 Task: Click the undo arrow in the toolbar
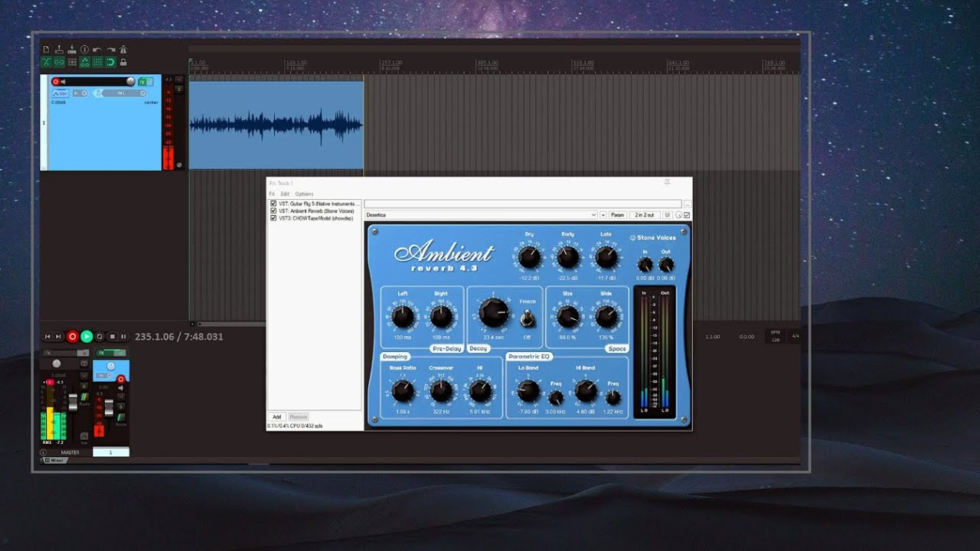97,50
